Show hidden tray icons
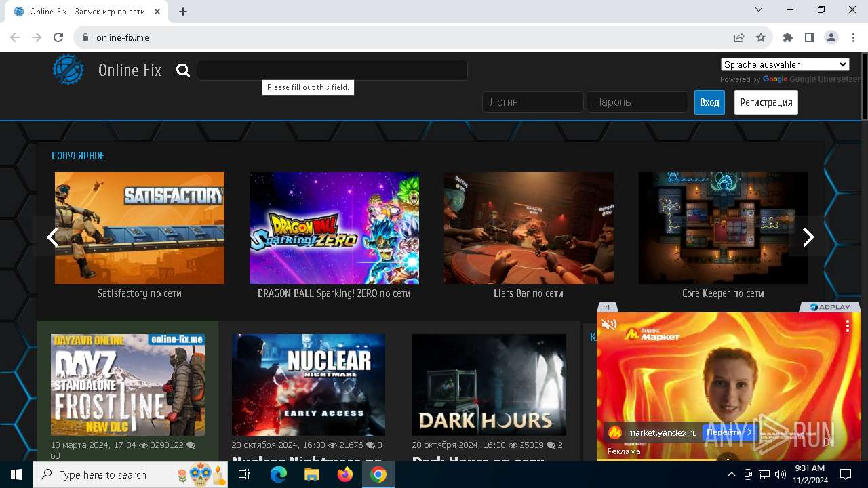 (x=732, y=474)
